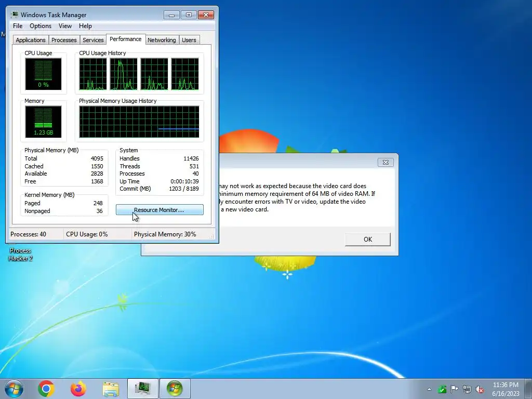Open Resource Monitor from Task Manager
Image resolution: width=532 pixels, height=399 pixels.
coord(159,210)
